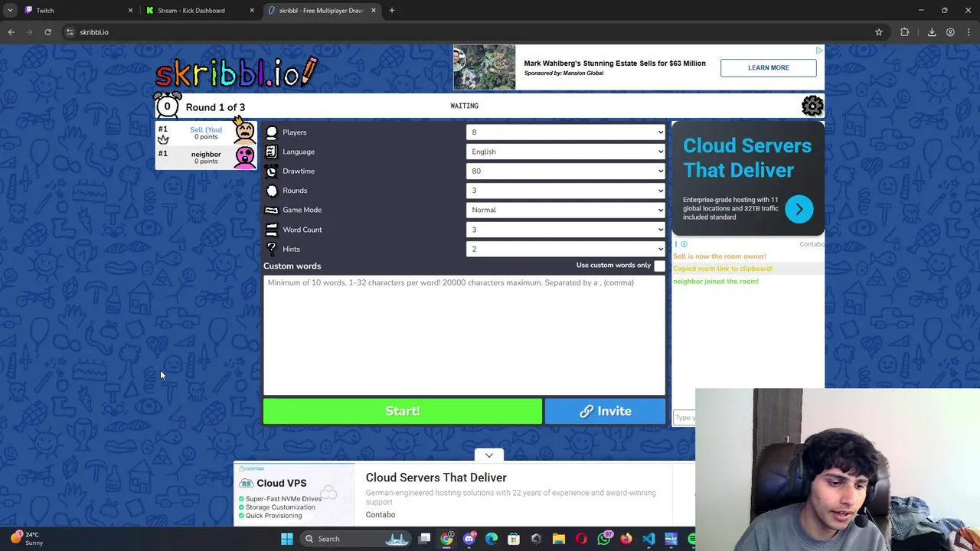980x551 pixels.
Task: Go back with the browser back arrow
Action: point(11,32)
